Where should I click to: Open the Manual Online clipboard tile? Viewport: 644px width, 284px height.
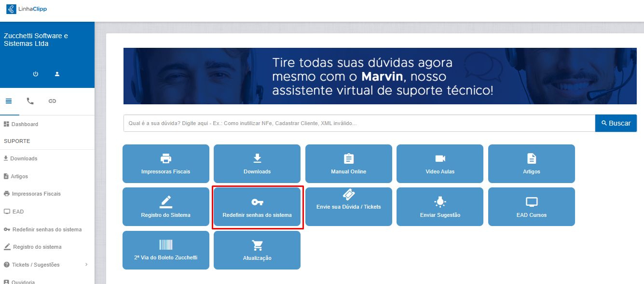(348, 164)
